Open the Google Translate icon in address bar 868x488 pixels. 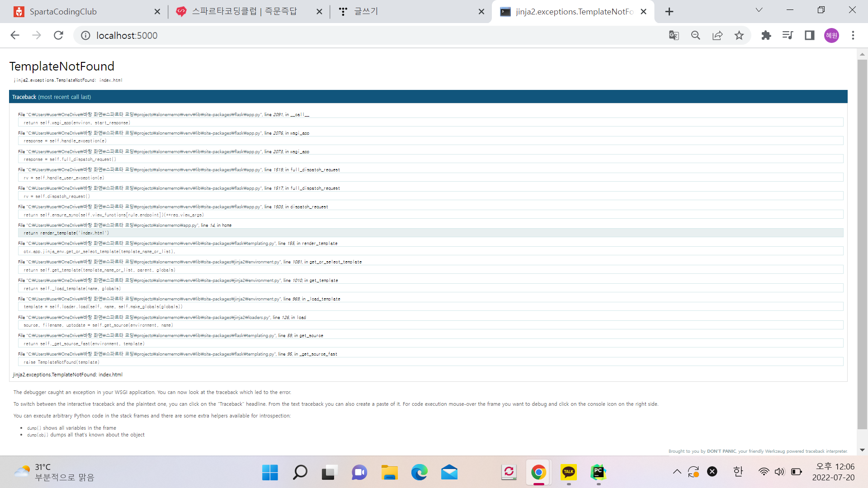(x=674, y=35)
